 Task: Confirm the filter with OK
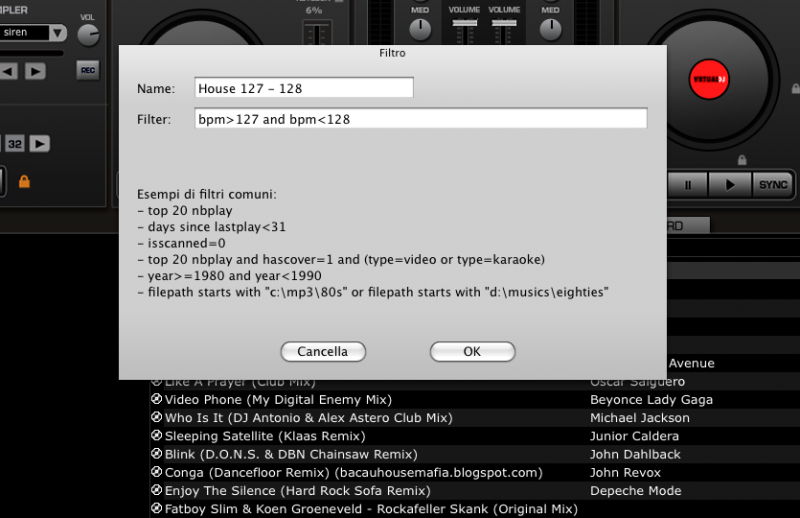tap(472, 352)
